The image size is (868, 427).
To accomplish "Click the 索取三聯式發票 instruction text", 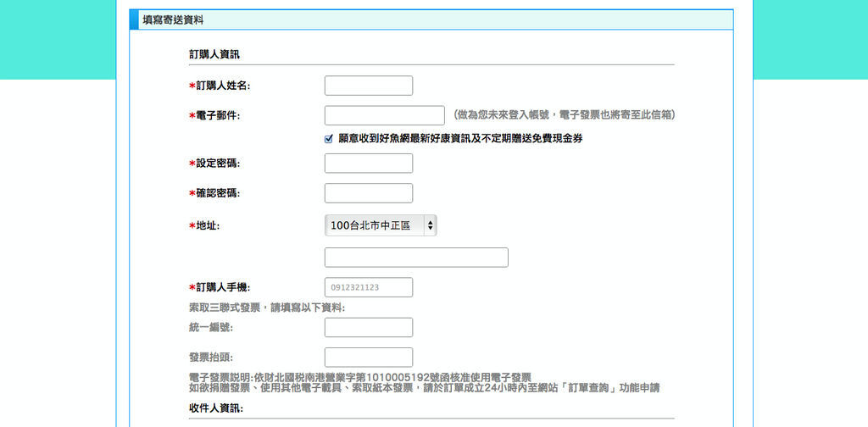I will coord(267,308).
